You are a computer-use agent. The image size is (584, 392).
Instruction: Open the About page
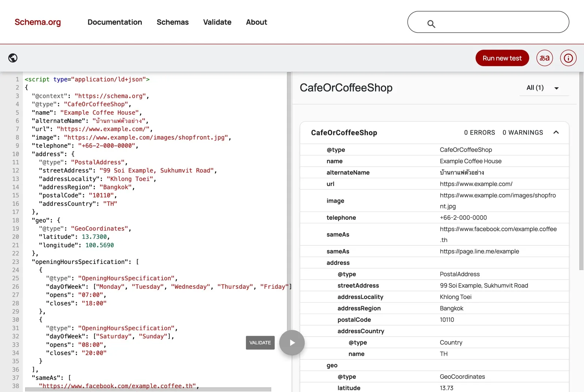click(257, 22)
